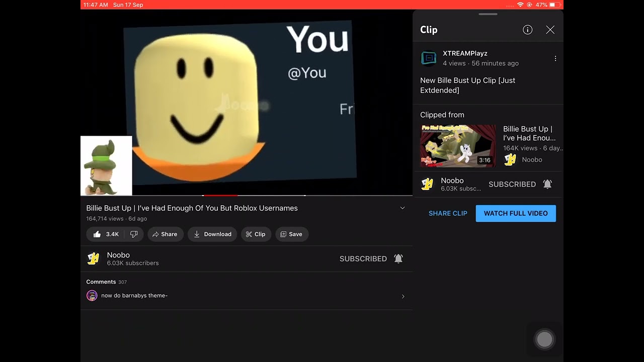Tap the 'Comments 307' header
Image resolution: width=644 pixels, height=362 pixels.
pos(106,282)
